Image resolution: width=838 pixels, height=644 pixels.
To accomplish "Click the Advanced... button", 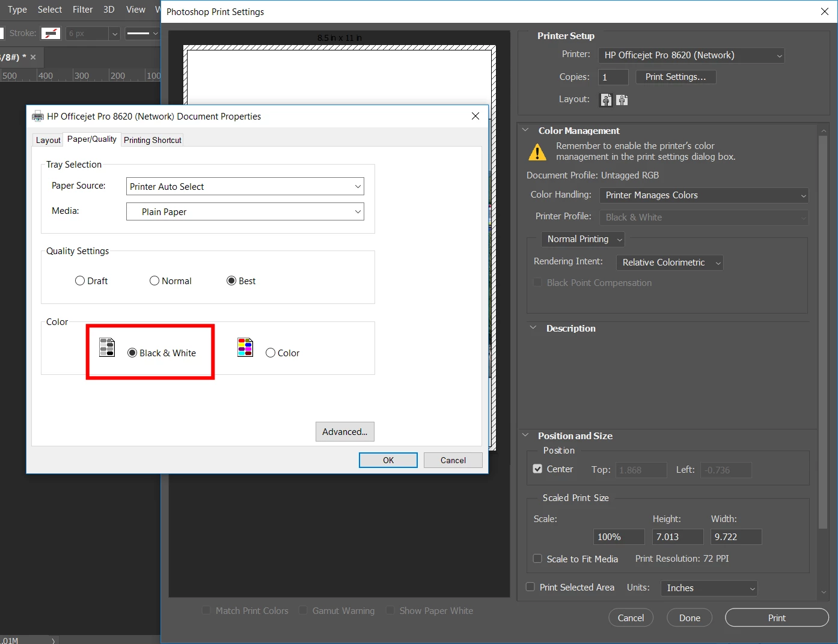I will click(345, 431).
